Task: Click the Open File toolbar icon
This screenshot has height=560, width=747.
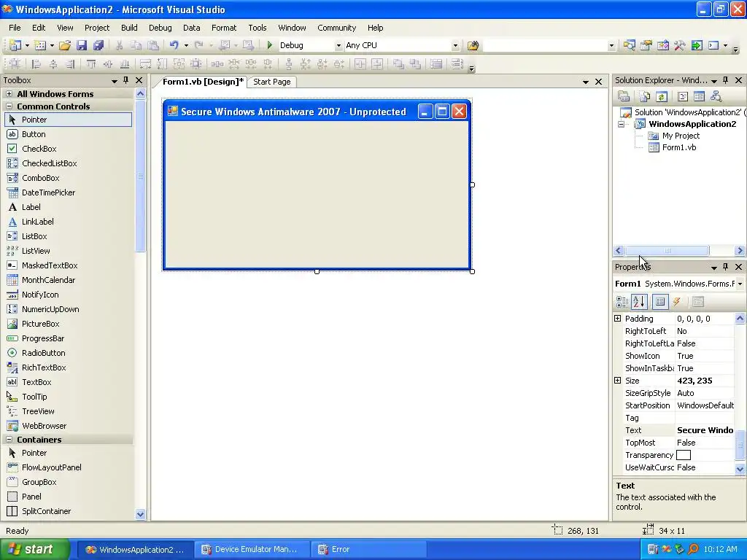Action: coord(65,45)
